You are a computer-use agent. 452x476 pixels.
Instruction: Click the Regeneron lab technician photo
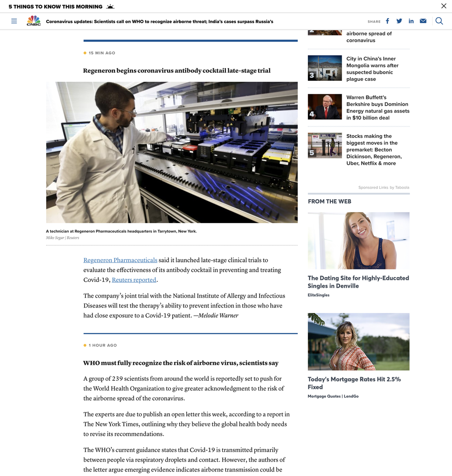coord(172,152)
